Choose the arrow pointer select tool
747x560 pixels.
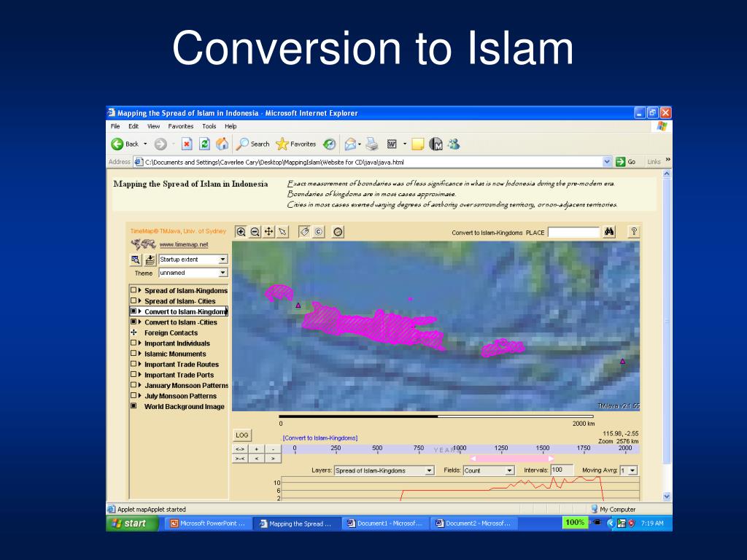click(283, 232)
